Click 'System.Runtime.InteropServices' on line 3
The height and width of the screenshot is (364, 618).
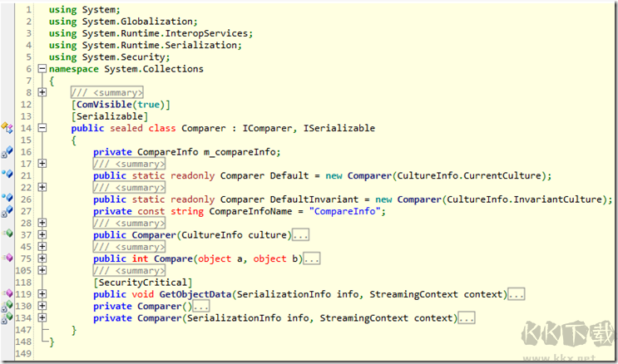click(x=165, y=33)
